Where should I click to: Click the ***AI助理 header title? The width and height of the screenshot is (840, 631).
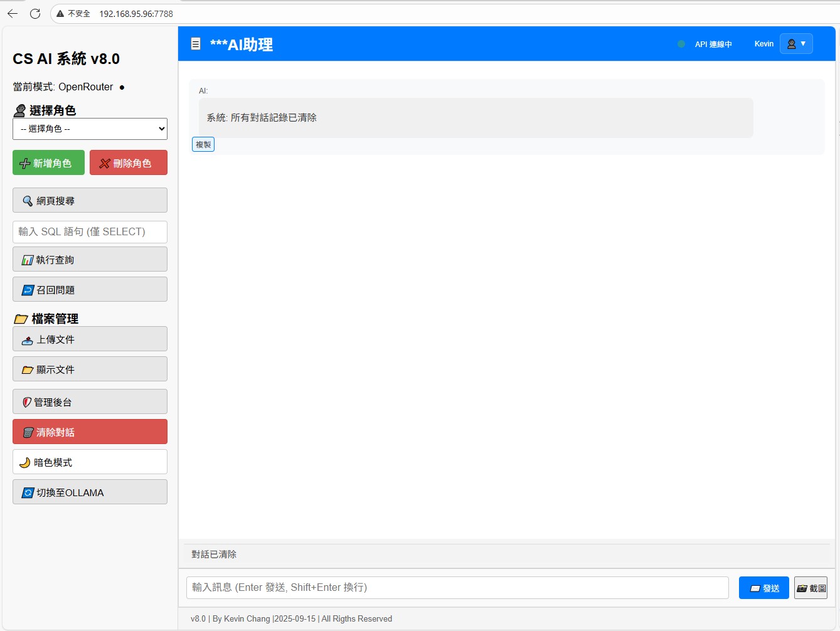(x=242, y=45)
